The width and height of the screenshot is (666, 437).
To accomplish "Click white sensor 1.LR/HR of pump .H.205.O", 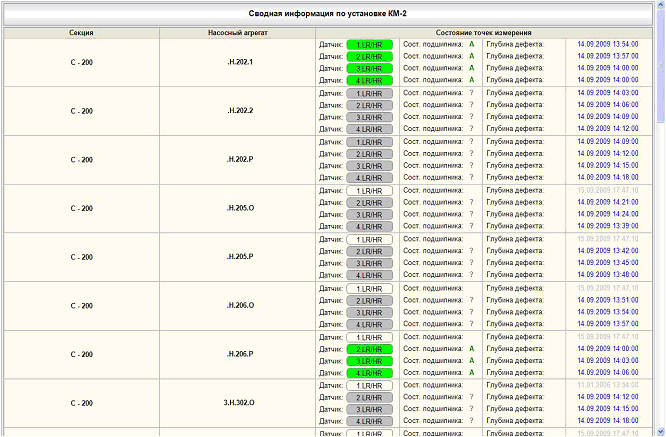I will click(369, 191).
